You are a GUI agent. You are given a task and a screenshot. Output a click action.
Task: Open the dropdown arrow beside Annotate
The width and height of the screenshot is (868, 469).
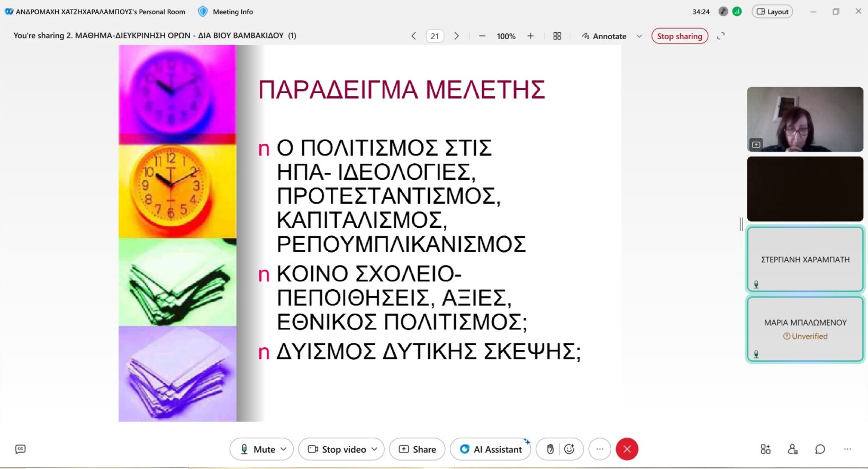point(639,36)
